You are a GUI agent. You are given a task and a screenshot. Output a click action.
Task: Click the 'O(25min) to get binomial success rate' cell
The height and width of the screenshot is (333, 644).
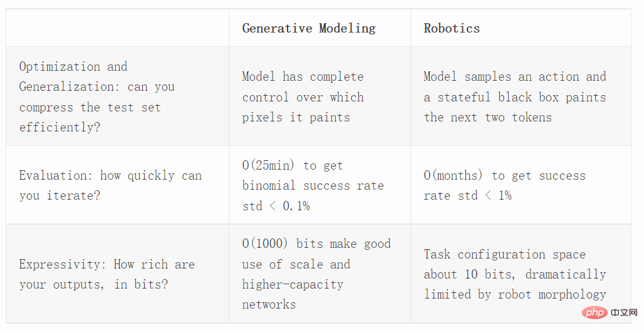(x=319, y=185)
